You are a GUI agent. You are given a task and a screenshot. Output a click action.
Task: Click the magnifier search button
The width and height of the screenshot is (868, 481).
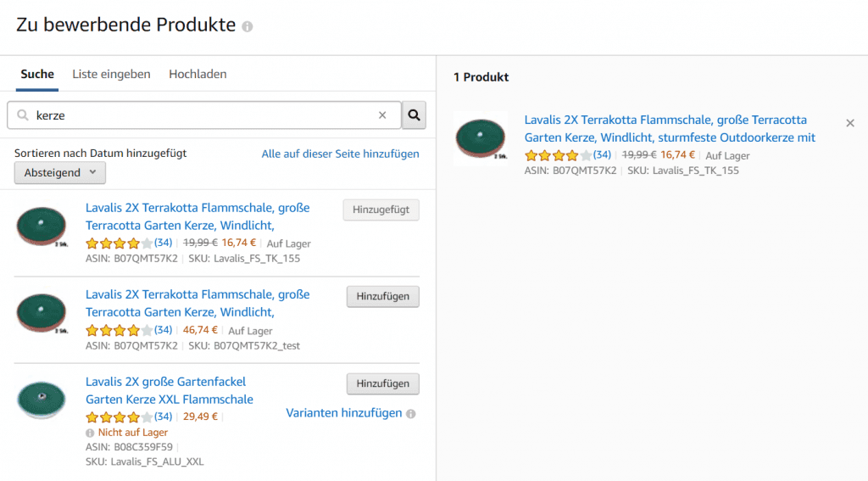[x=414, y=115]
